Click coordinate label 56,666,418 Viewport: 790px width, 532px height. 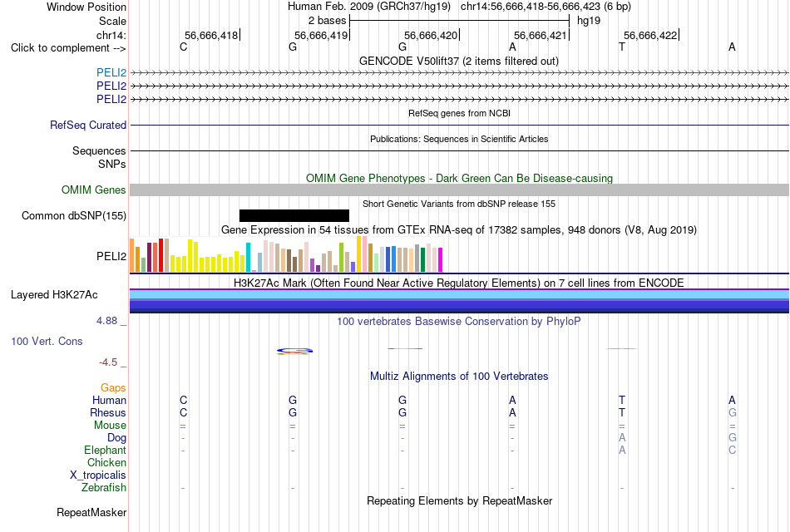(x=211, y=35)
